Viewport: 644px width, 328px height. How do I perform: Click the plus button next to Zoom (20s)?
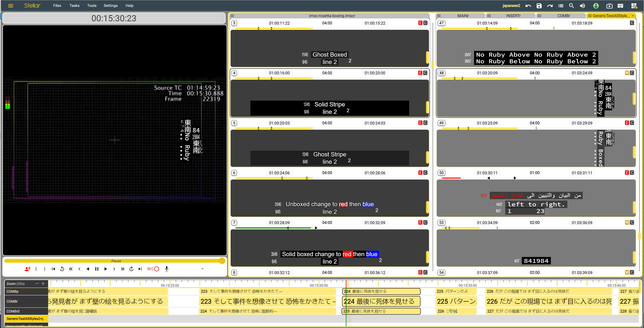pyautogui.click(x=43, y=284)
